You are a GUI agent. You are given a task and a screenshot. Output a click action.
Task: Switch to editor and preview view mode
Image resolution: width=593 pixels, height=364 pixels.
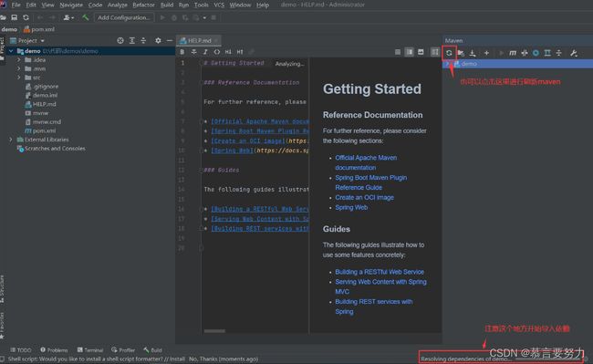coord(410,52)
